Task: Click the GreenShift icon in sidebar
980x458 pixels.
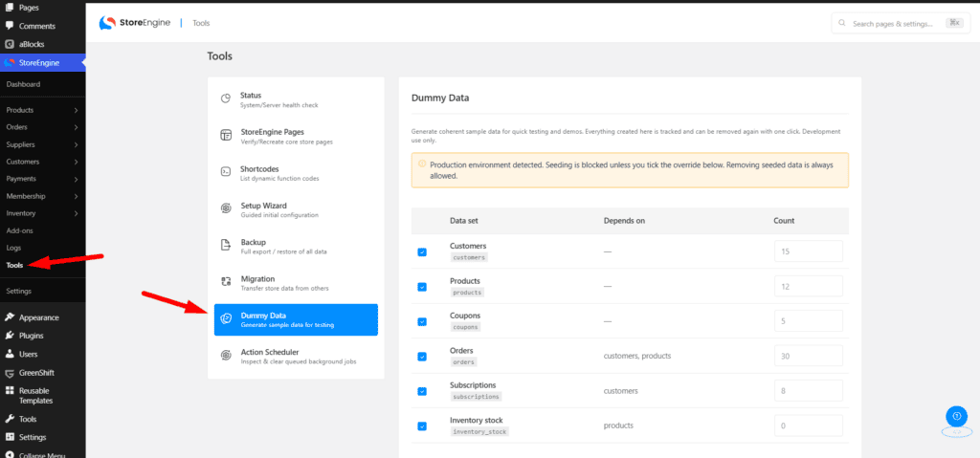Action: pos(10,373)
